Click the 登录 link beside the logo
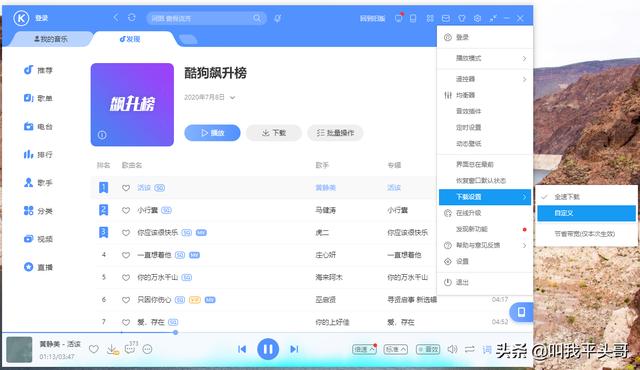640x370 pixels. (42, 18)
